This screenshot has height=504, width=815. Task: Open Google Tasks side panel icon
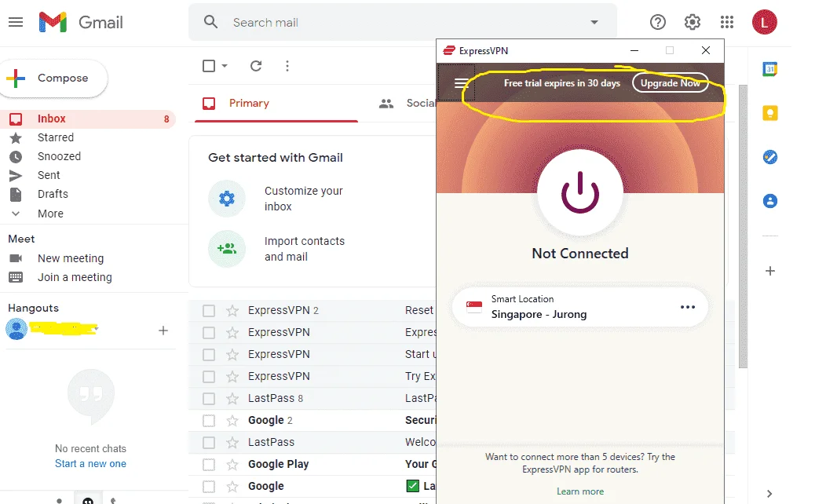pos(769,157)
